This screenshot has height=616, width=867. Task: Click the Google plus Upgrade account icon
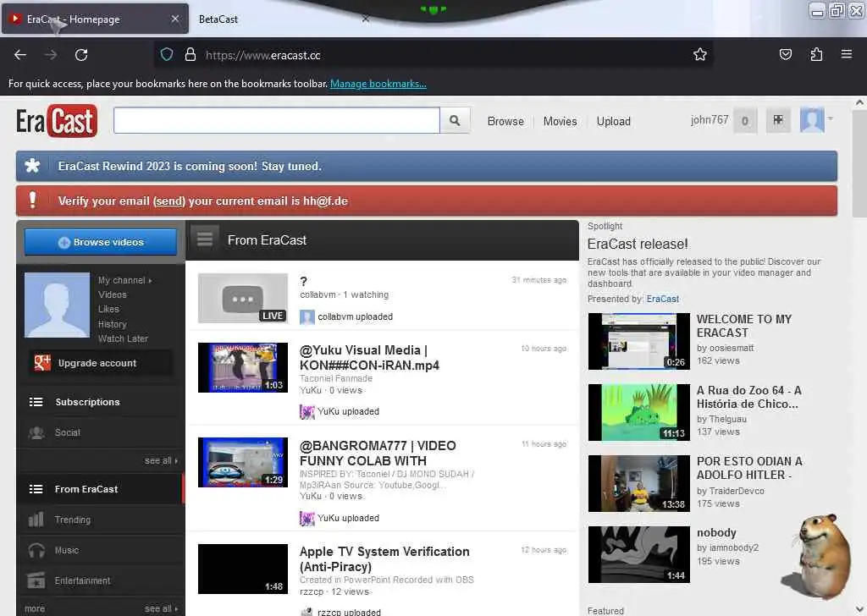42,363
